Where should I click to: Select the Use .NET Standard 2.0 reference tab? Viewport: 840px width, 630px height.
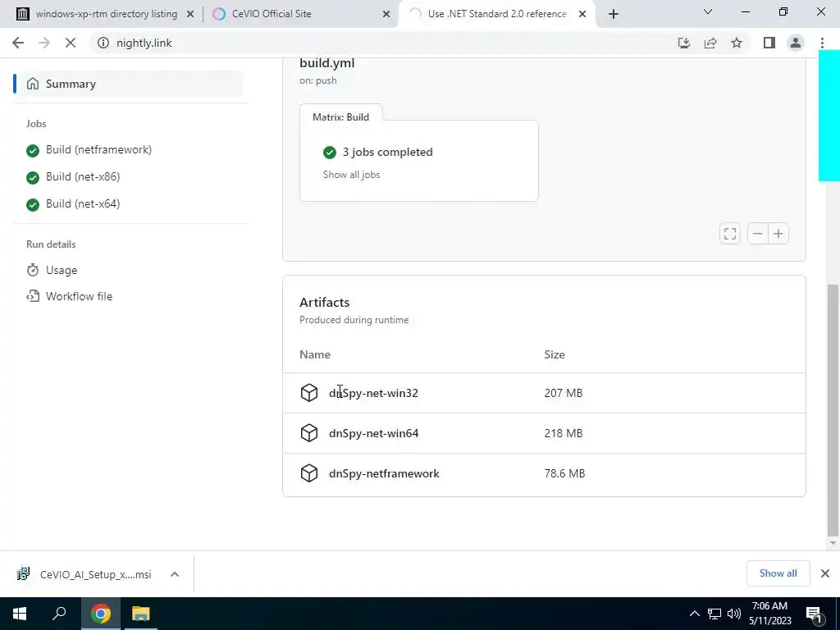pyautogui.click(x=497, y=14)
